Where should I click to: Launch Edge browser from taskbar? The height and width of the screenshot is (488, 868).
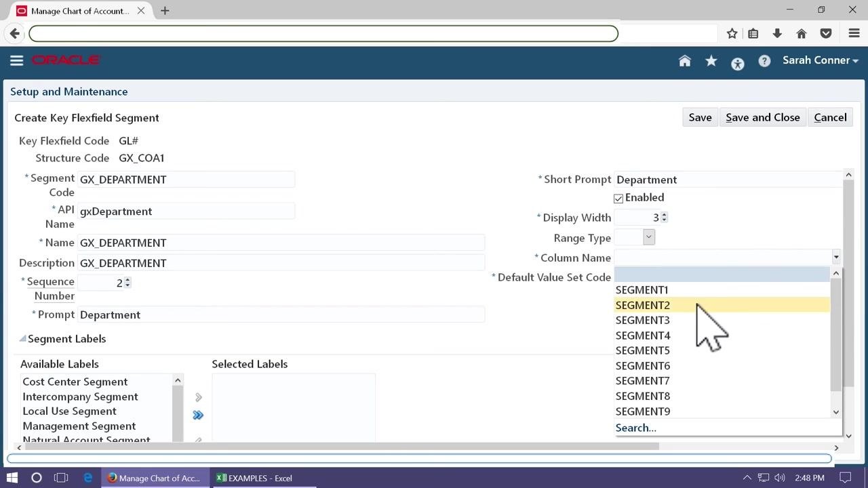(x=88, y=478)
